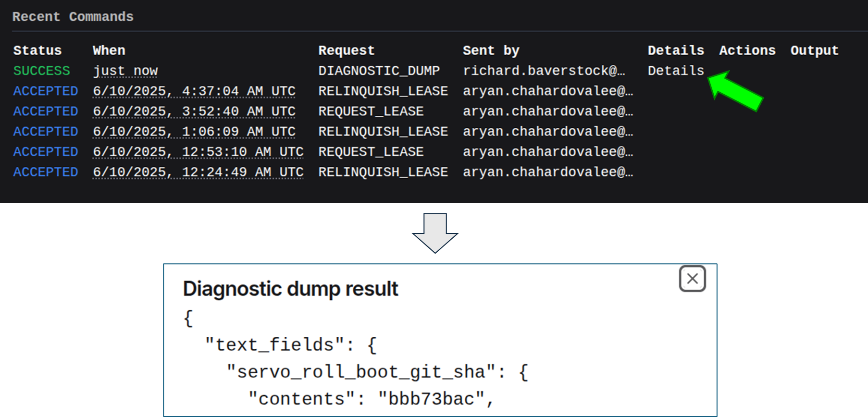Screen dimensions: 868x417
Task: Click the Details column header
Action: [x=676, y=50]
